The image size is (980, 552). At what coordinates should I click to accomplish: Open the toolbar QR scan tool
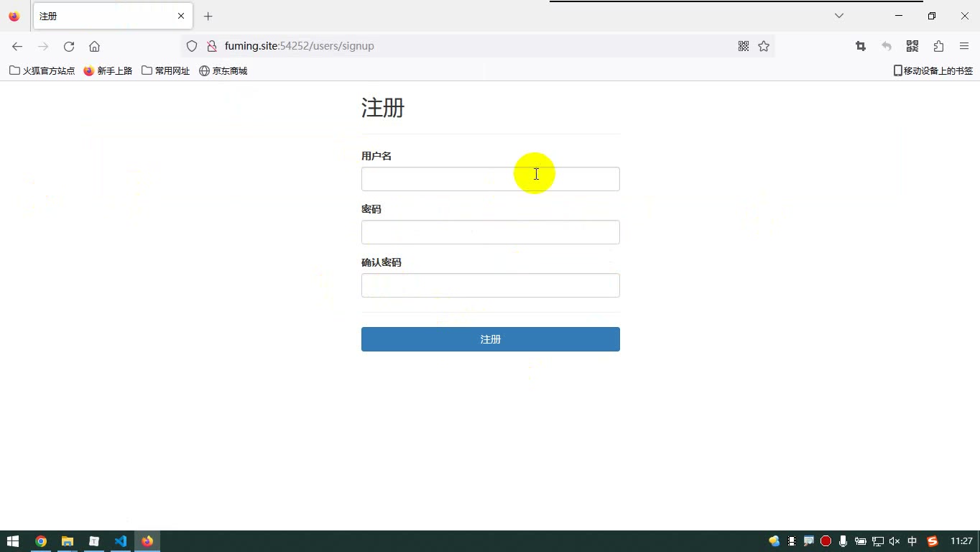[912, 46]
